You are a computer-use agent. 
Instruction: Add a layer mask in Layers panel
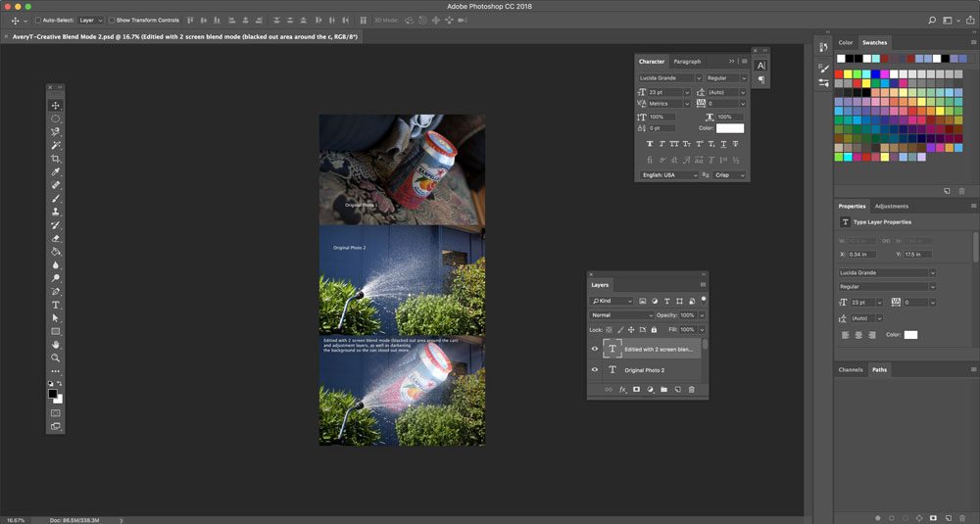[x=636, y=390]
